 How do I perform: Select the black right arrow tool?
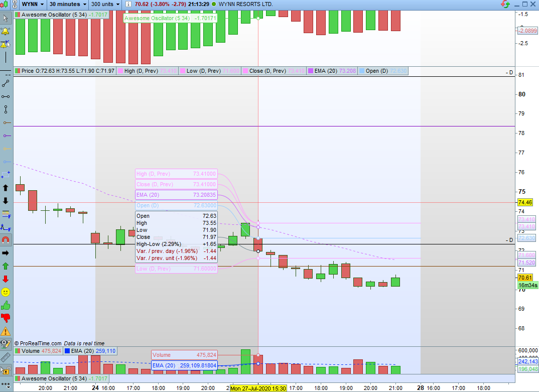[x=6, y=253]
